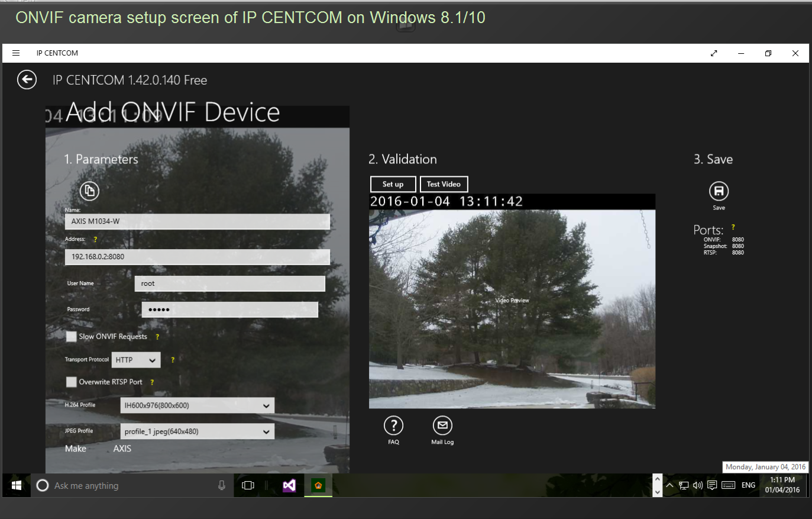This screenshot has height=519, width=812.
Task: Click the up arrow of taskbar scroll control
Action: click(x=657, y=479)
